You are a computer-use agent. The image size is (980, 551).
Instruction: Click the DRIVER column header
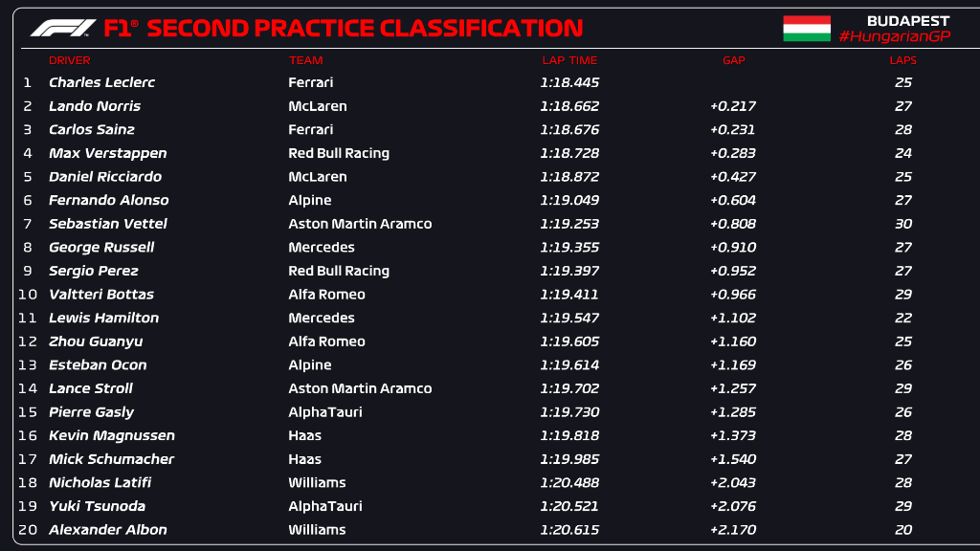[69, 60]
